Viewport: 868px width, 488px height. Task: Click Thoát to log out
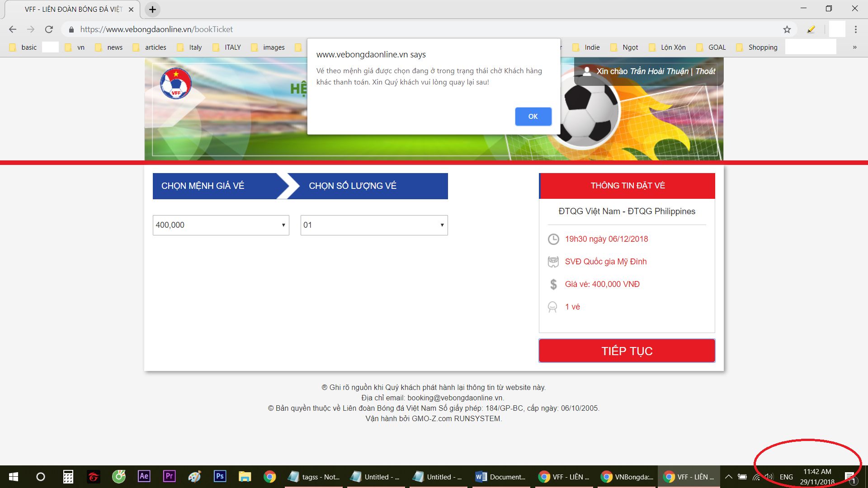coord(705,71)
